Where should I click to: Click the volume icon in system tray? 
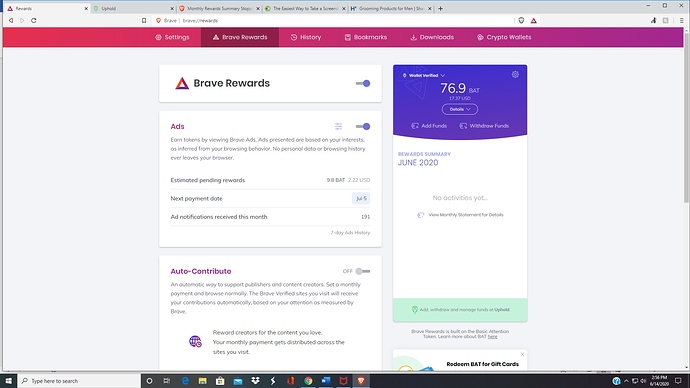(643, 381)
